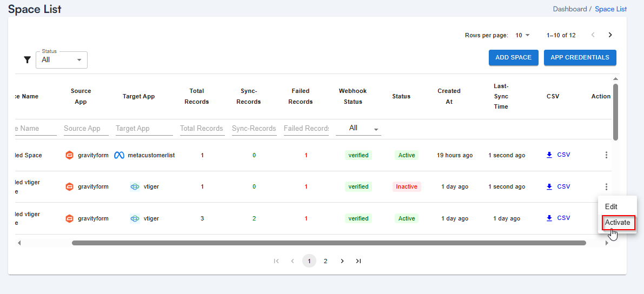Click the ADD SPACE button
644x294 pixels.
pyautogui.click(x=513, y=58)
